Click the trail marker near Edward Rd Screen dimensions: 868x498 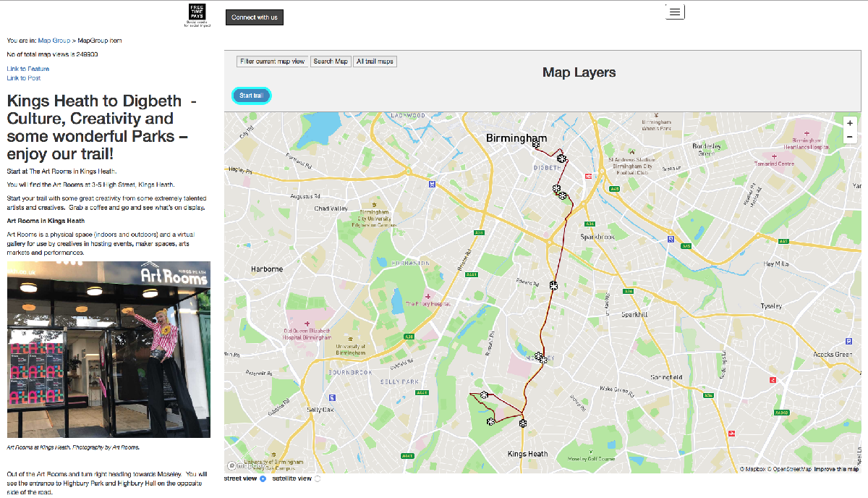tap(553, 286)
